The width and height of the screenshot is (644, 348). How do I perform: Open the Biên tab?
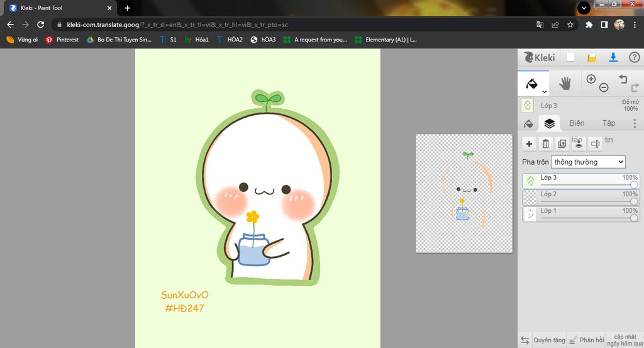(577, 123)
